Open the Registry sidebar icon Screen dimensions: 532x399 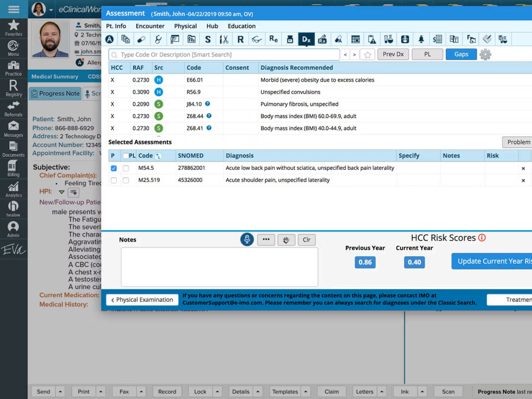pyautogui.click(x=14, y=88)
